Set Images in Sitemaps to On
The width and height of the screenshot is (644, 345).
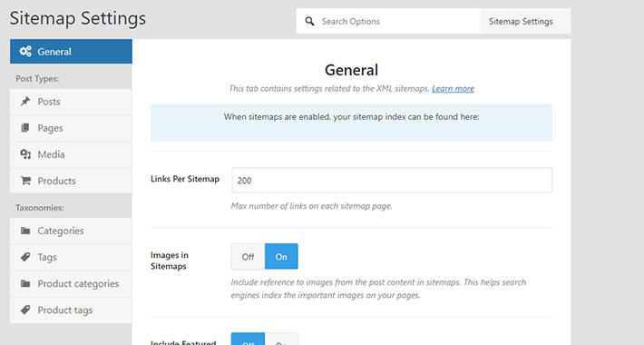point(281,257)
